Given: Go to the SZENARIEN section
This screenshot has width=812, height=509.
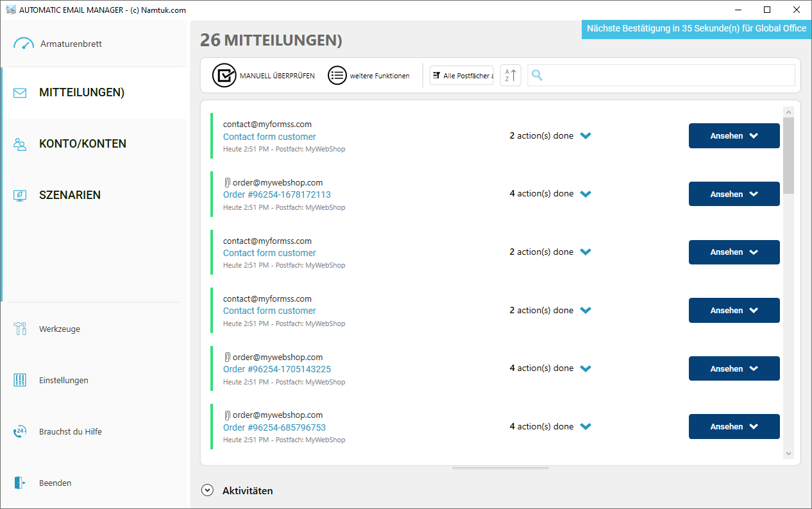Looking at the screenshot, I should (69, 195).
